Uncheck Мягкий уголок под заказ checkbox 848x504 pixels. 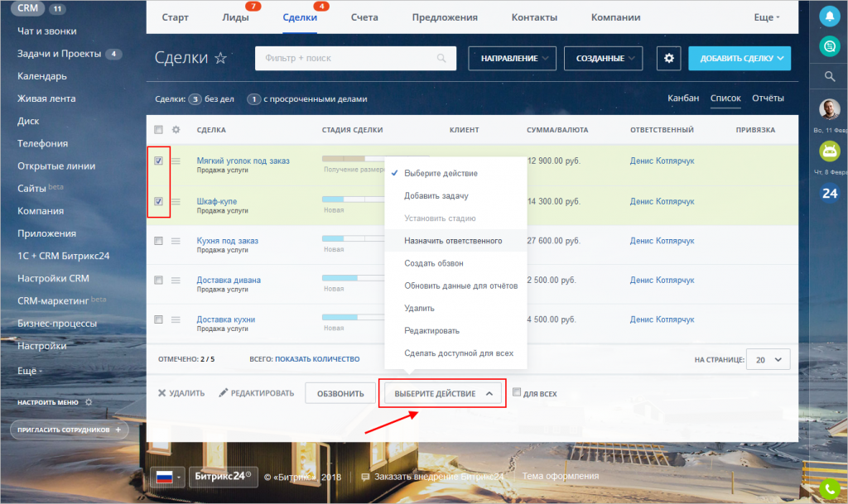click(158, 161)
